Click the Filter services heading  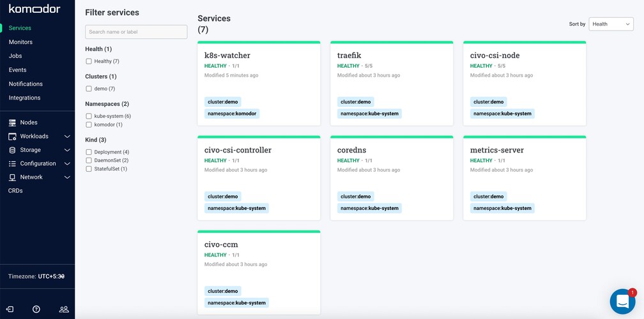(x=112, y=12)
